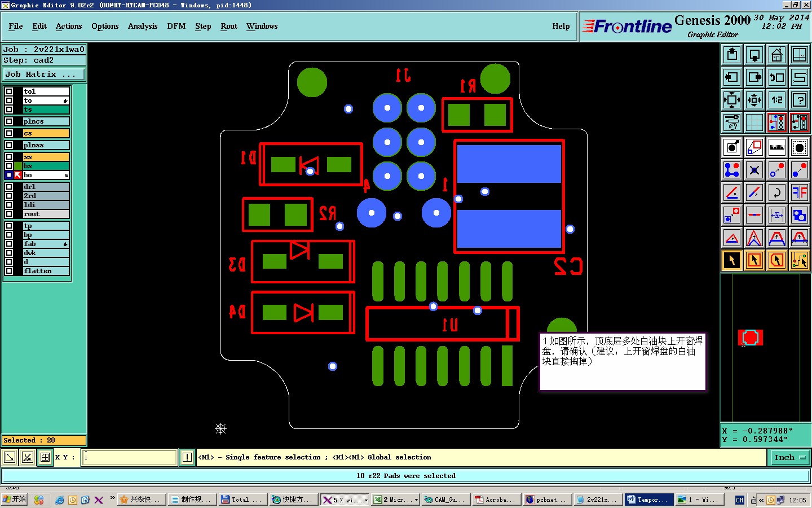This screenshot has height=508, width=812.
Task: Open the wrench and palette display options icon
Action: [732, 122]
